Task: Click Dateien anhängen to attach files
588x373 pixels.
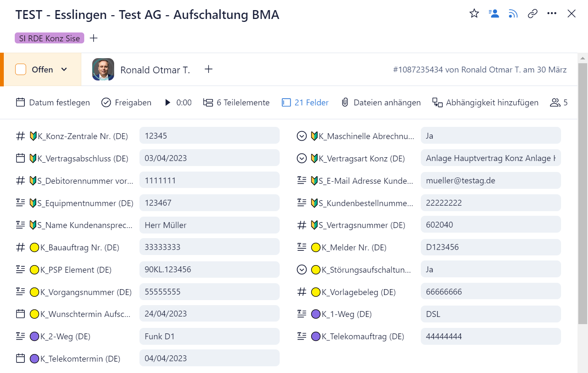Action: click(381, 102)
